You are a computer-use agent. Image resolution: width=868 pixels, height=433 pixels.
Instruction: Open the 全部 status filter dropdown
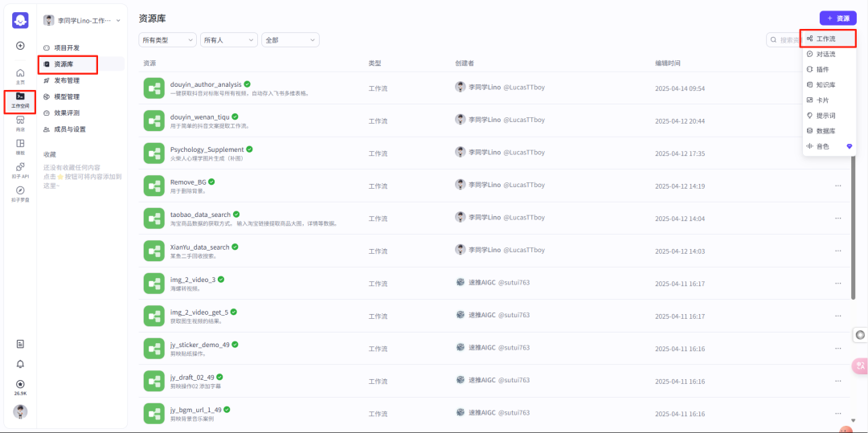click(x=290, y=40)
